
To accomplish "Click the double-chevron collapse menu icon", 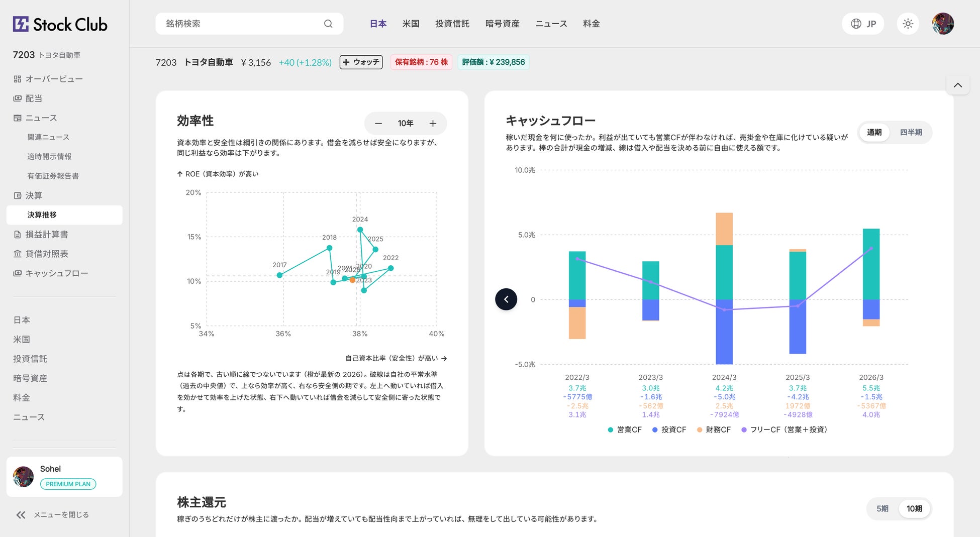I will coord(21,515).
